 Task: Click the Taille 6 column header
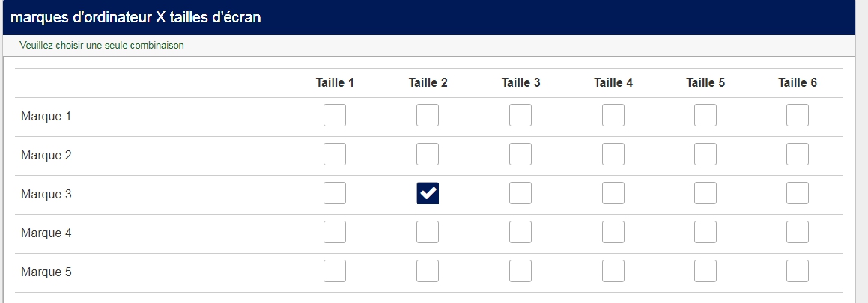pos(798,83)
